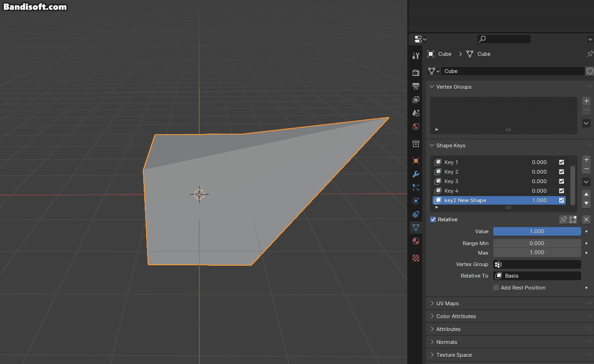Select the key2 New Shape row

click(499, 200)
